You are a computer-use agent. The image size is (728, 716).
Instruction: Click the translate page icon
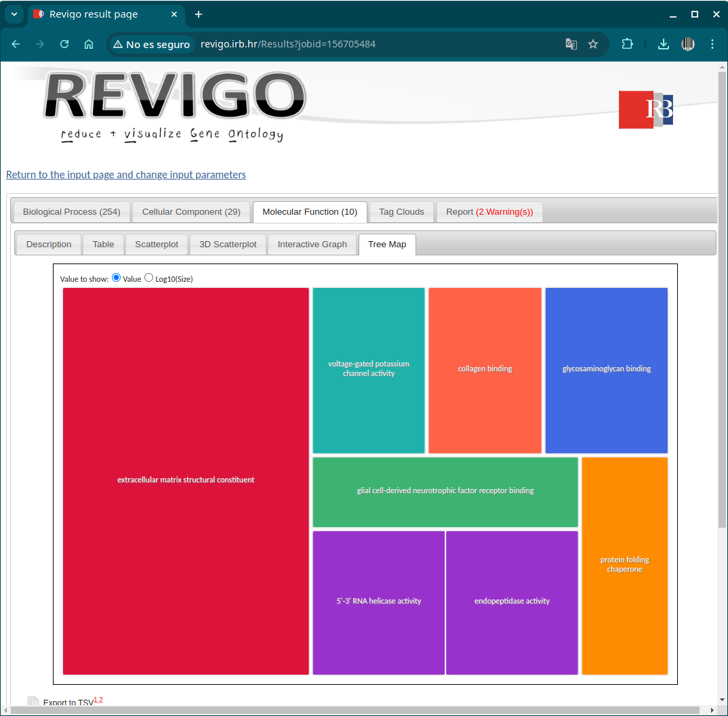[x=571, y=44]
